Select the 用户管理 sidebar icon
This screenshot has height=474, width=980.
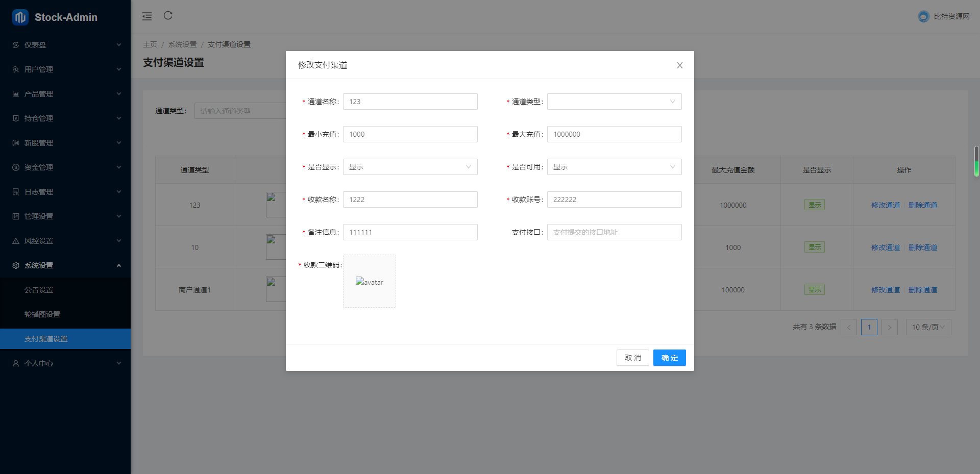15,69
